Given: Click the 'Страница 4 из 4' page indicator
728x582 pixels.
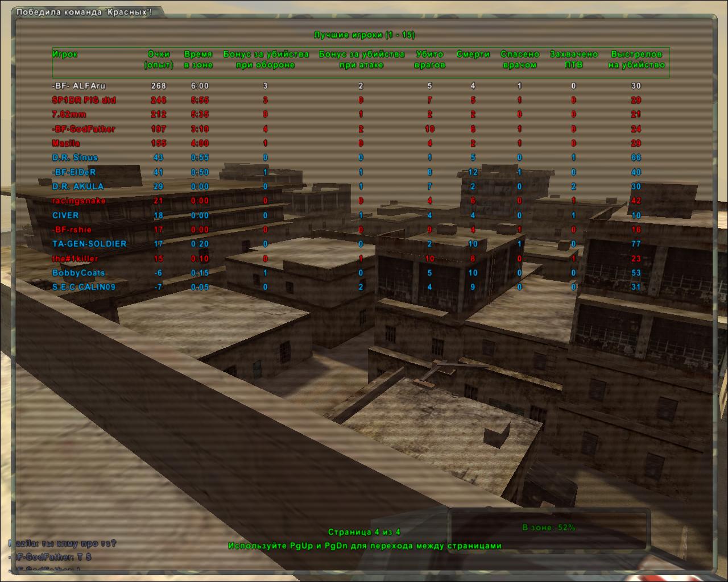Looking at the screenshot, I should coord(364,532).
